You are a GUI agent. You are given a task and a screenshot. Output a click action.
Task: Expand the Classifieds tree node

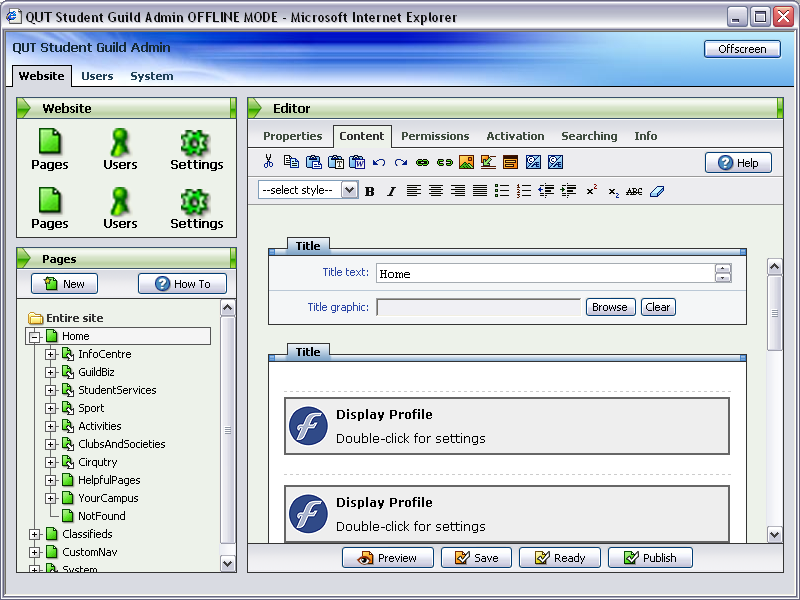[35, 535]
